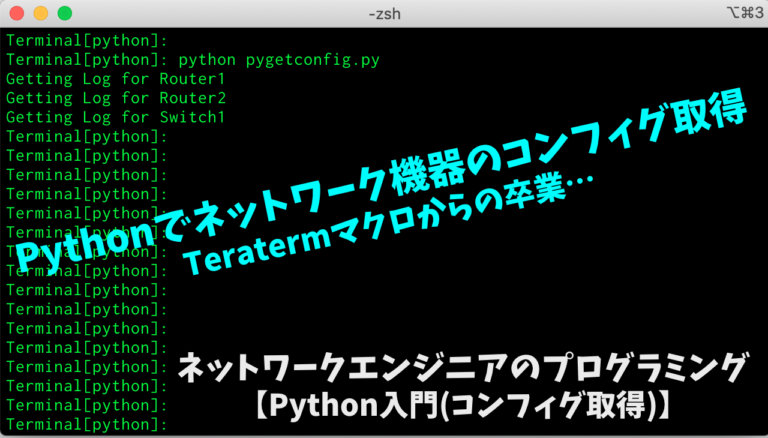This screenshot has width=768, height=438.
Task: Click the ⌥⌘3 shortcut indicator
Action: 745,13
